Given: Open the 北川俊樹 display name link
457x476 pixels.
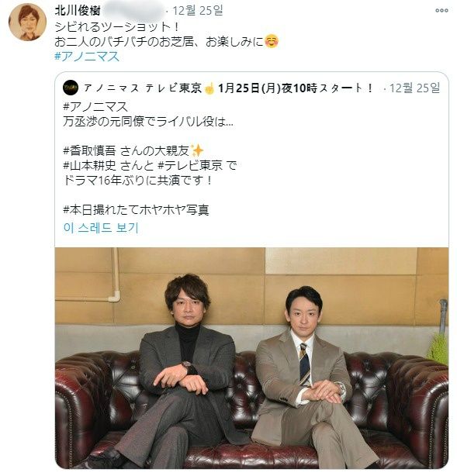Looking at the screenshot, I should (78, 11).
